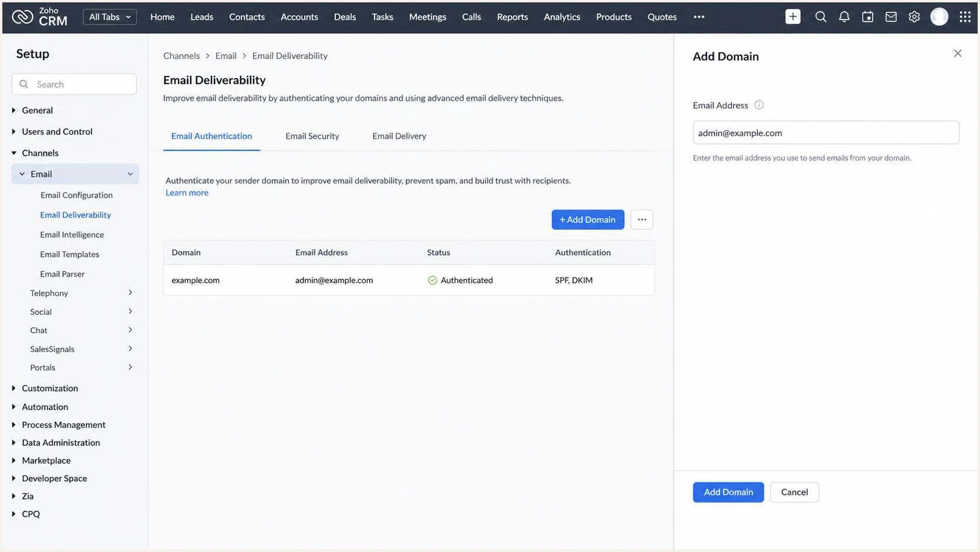Open the Deals module
This screenshot has width=980, height=552.
(345, 17)
